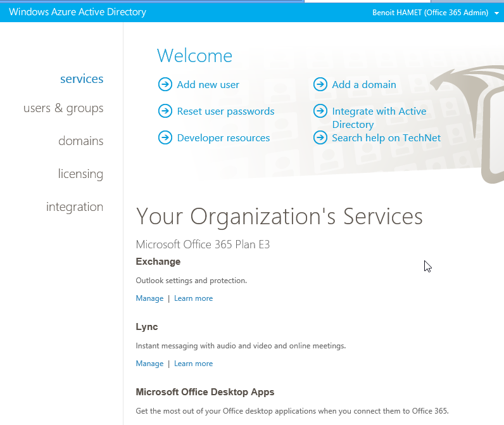The height and width of the screenshot is (425, 504).
Task: Click arrow icon beside Integrate with Active Directory
Action: (320, 111)
